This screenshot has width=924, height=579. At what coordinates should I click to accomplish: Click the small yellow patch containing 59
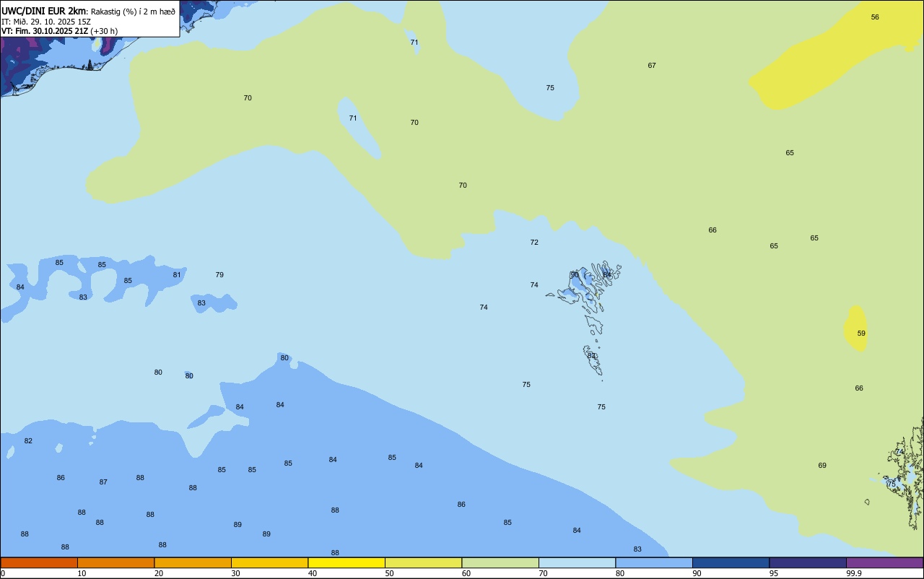(856, 327)
